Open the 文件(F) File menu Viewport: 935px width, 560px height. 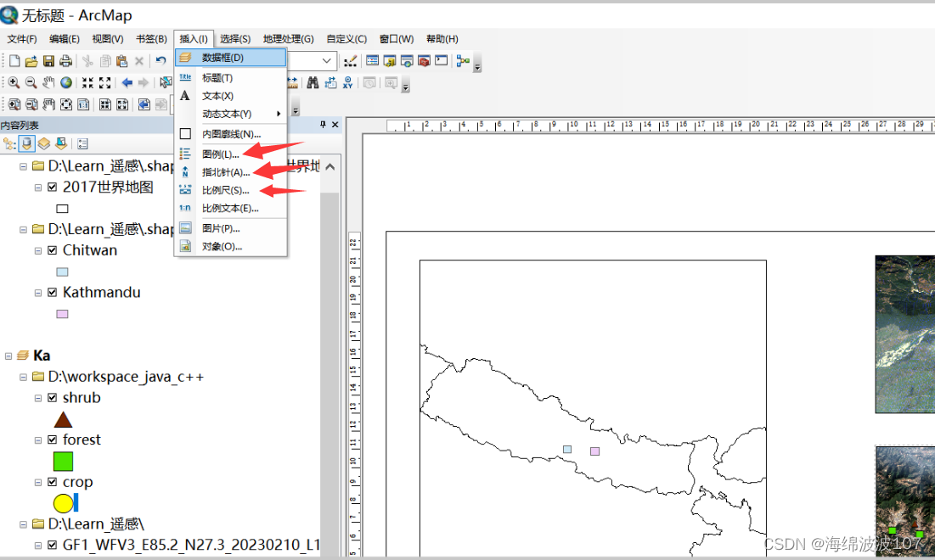(x=22, y=39)
